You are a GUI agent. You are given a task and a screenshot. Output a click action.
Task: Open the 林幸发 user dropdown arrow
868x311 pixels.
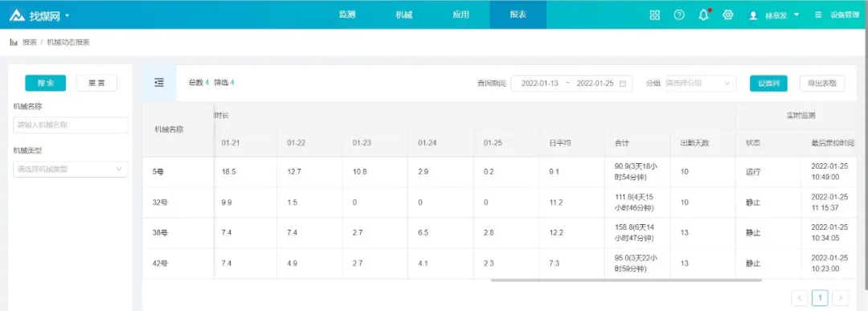(796, 15)
